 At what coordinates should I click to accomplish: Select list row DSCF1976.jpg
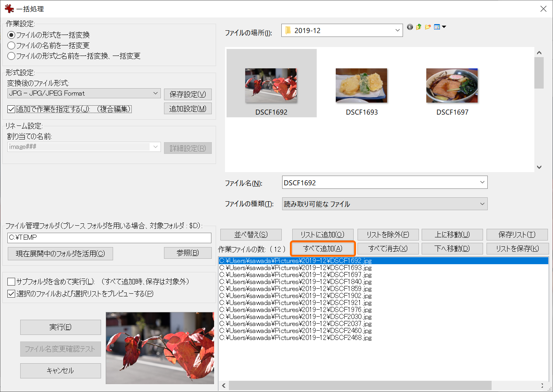point(384,310)
